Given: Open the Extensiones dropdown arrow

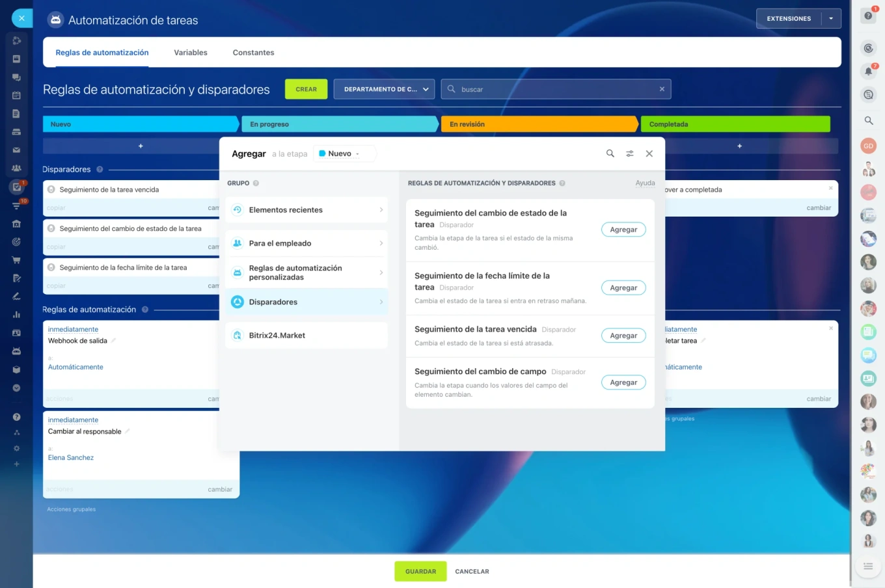Looking at the screenshot, I should click(x=831, y=18).
